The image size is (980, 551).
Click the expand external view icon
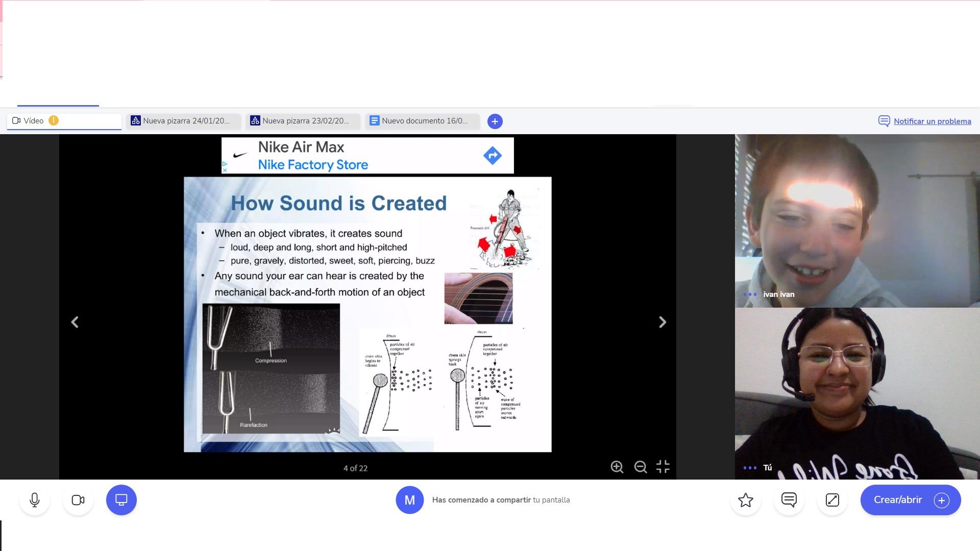(832, 500)
